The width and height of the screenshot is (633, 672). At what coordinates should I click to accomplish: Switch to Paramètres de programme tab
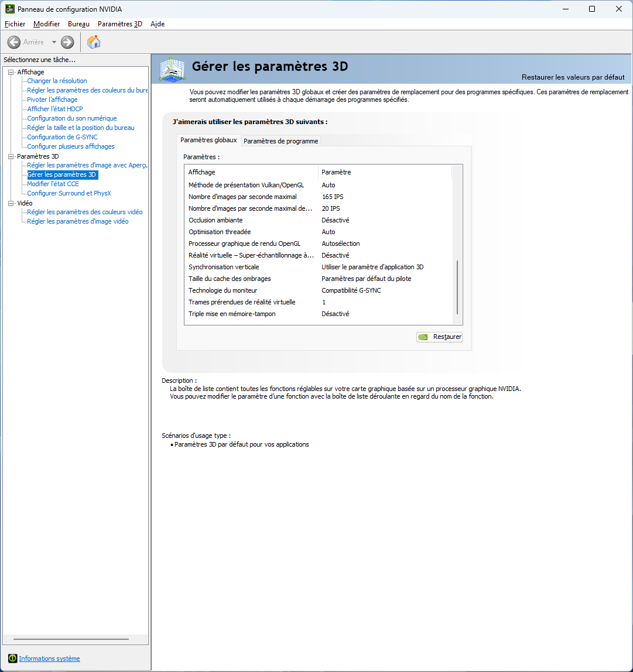pos(281,141)
